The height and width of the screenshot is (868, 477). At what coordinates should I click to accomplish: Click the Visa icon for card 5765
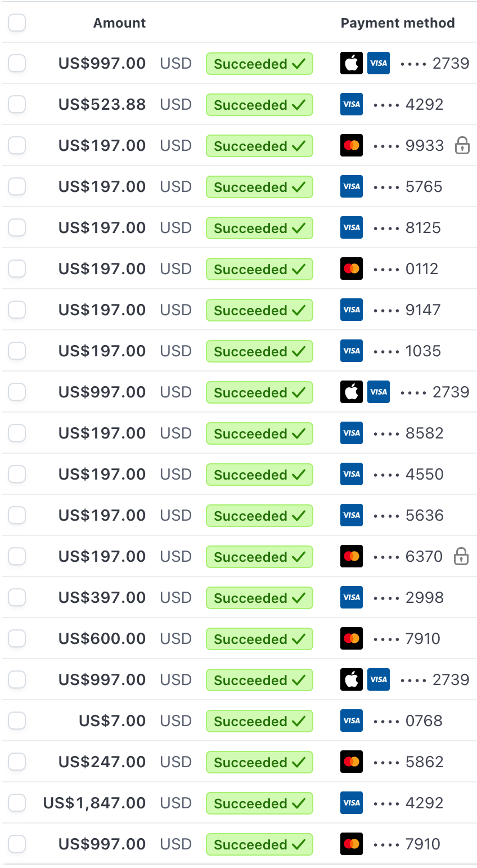[352, 187]
